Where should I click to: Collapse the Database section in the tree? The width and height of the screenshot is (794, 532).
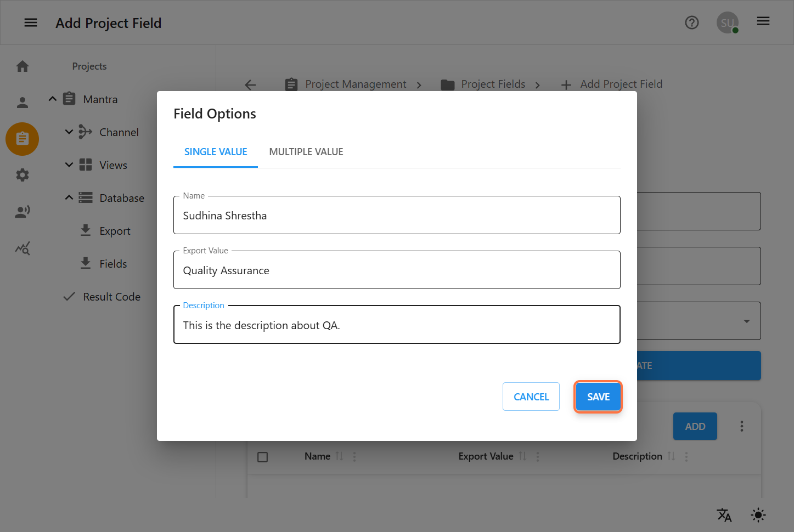pyautogui.click(x=69, y=197)
